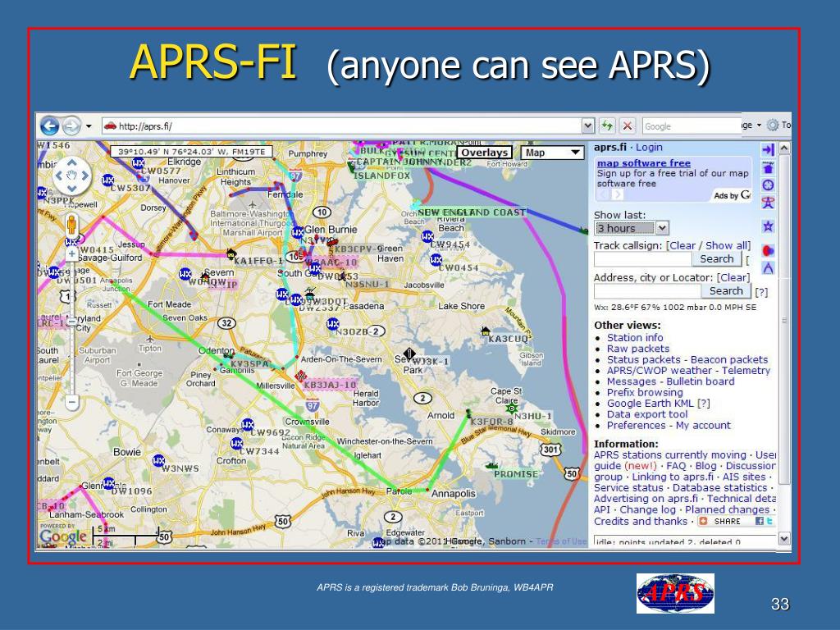The height and width of the screenshot is (630, 840).
Task: Open the Station info view
Action: click(635, 337)
